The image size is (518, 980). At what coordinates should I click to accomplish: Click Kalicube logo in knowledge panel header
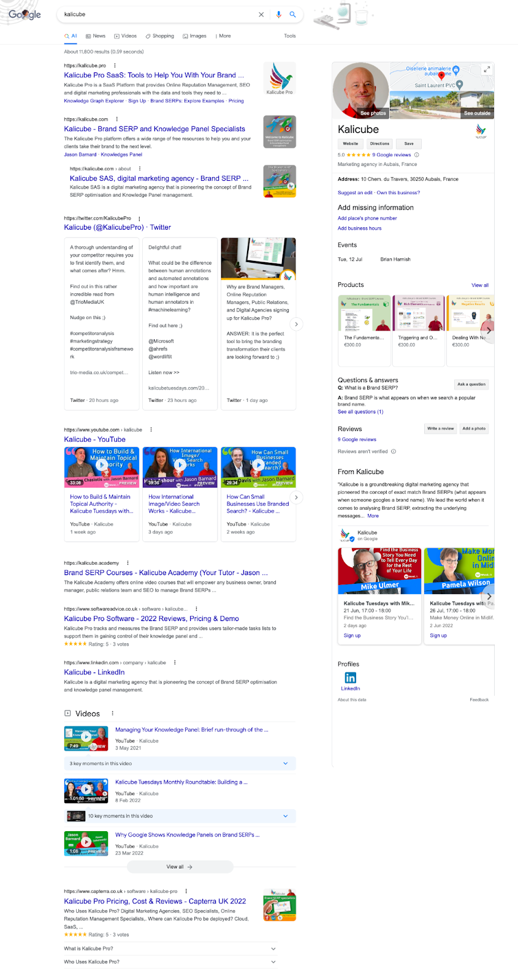point(481,130)
